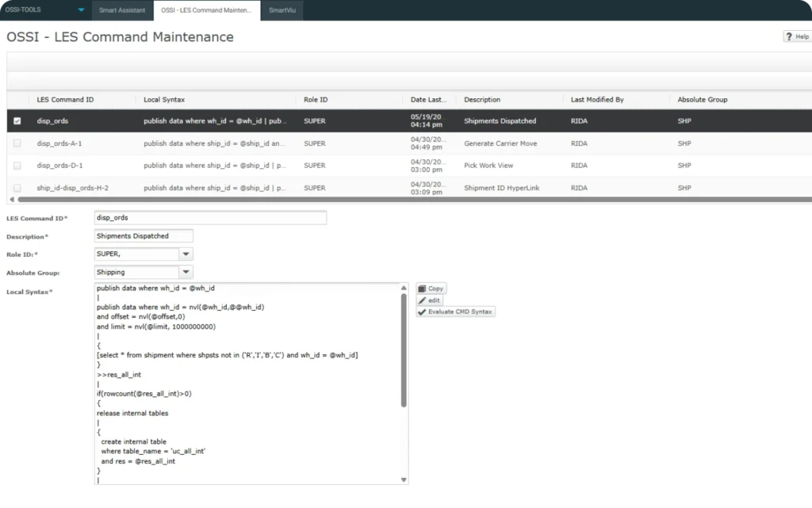Focus the LES Command ID input field
Image resolution: width=812 pixels, height=508 pixels.
[210, 218]
